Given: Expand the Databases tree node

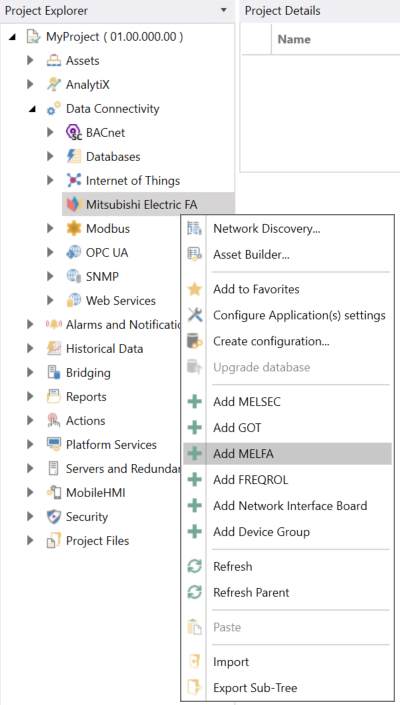Looking at the screenshot, I should [50, 156].
